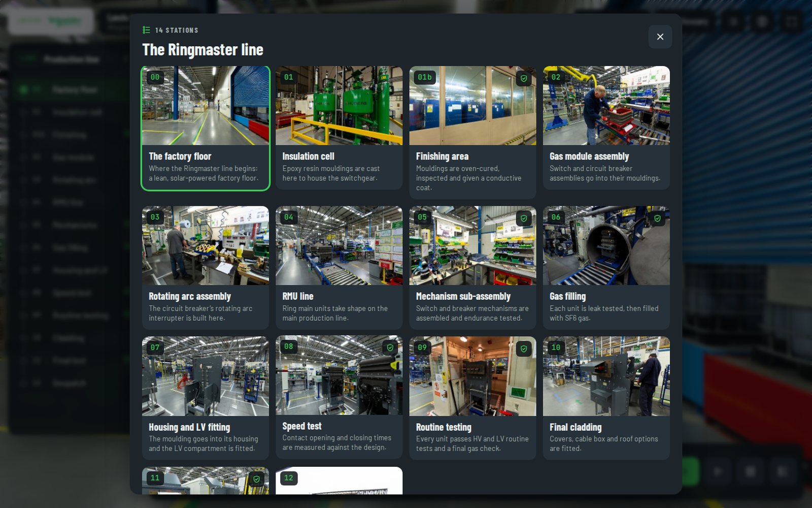Screen dimensions: 812x508
Task: Close the Ringmaster line stations dialog
Action: [660, 37]
